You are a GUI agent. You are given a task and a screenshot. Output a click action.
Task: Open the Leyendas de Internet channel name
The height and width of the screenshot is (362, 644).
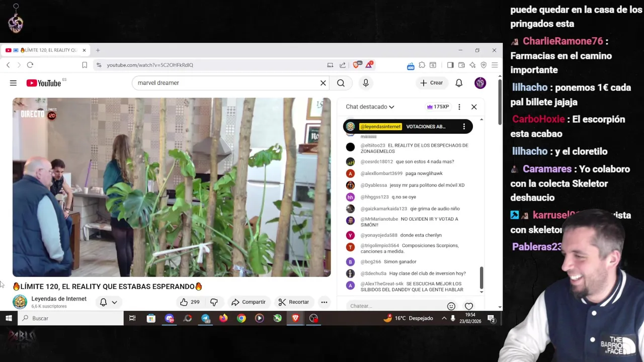coord(59,299)
